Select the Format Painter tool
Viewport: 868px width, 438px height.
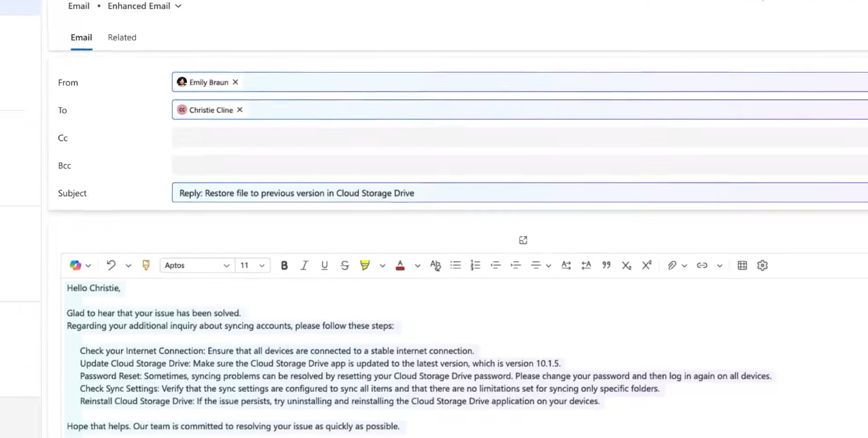[145, 265]
